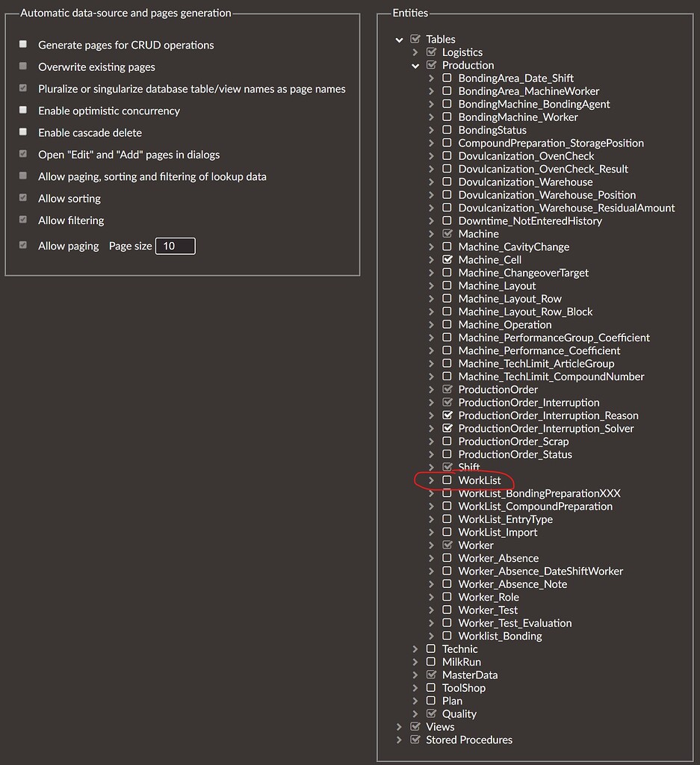This screenshot has height=765, width=700.
Task: Expand the MasterData node
Action: coord(415,675)
